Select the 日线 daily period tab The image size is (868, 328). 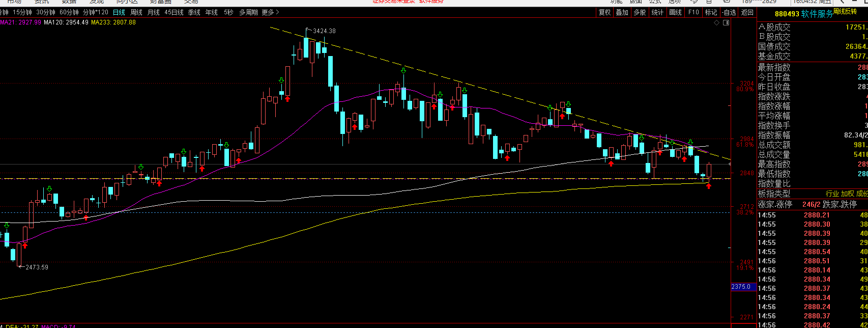click(119, 12)
